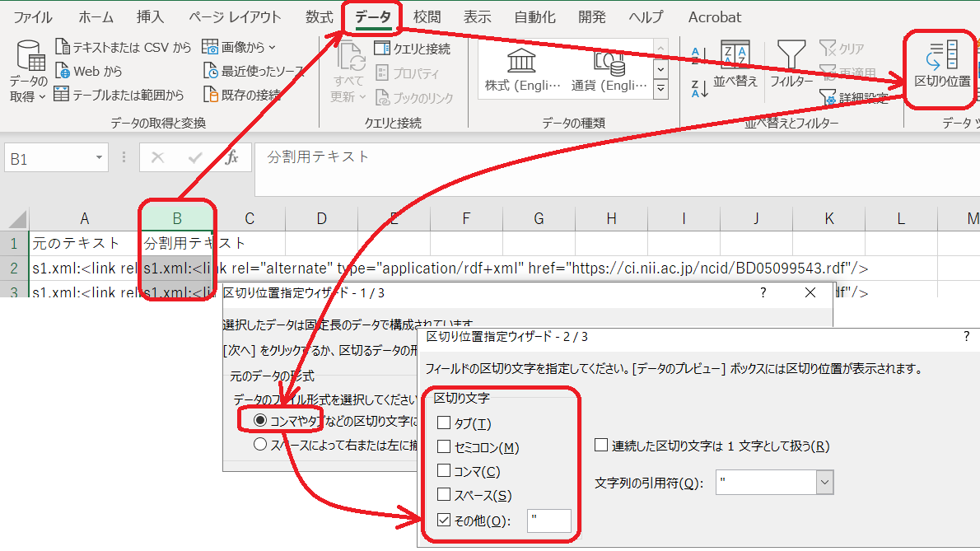This screenshot has width=980, height=551.
Task: Open the 校閲 ribbon tab
Action: coord(426,16)
